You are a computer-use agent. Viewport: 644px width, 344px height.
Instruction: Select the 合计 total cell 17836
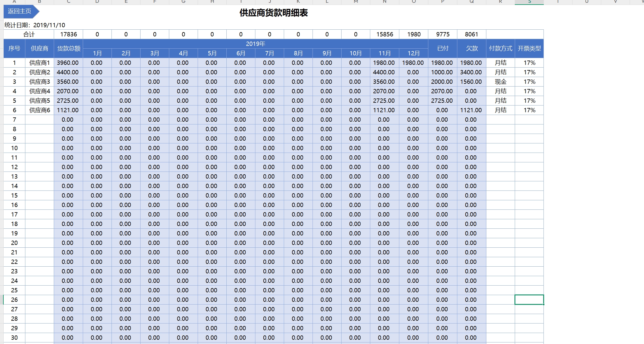pyautogui.click(x=68, y=34)
